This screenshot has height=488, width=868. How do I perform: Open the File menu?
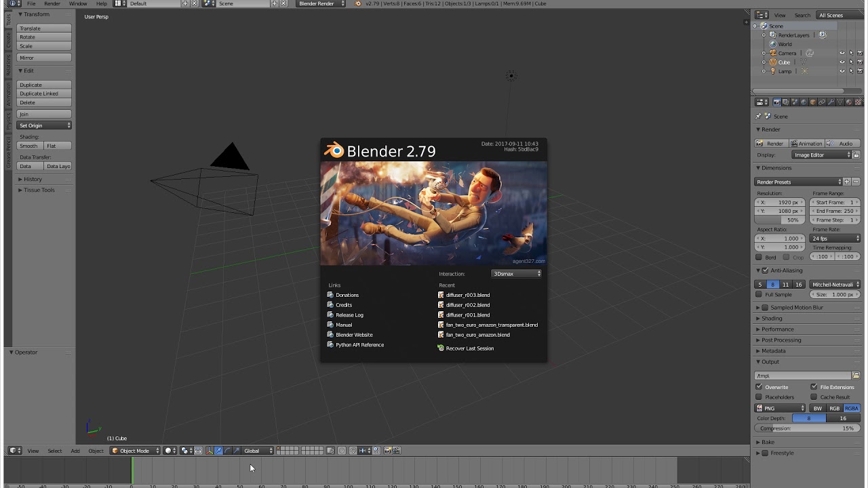31,3
